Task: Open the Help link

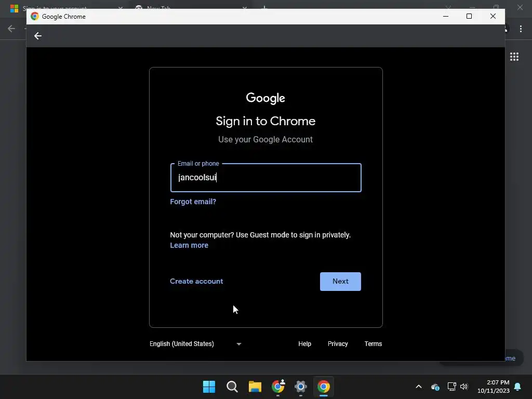Action: pyautogui.click(x=304, y=344)
